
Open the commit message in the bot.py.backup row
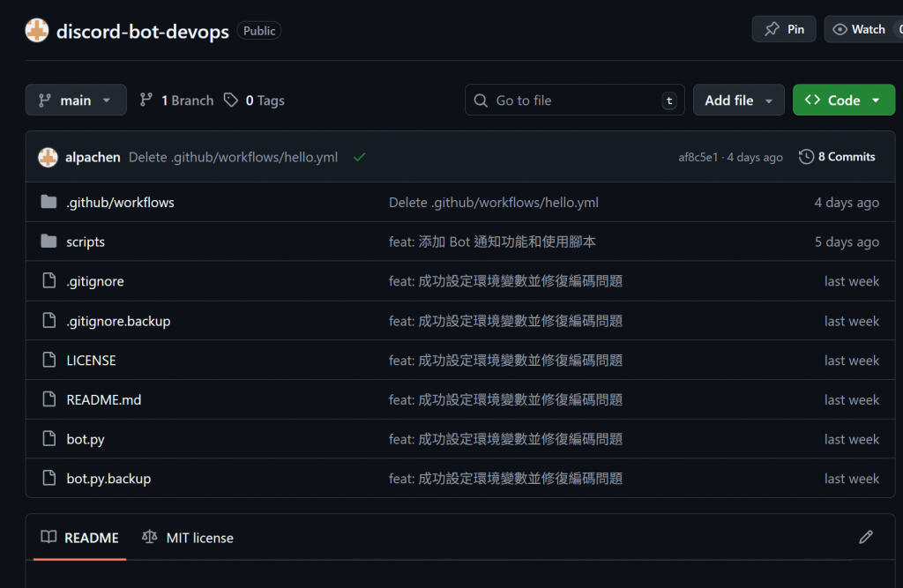[505, 479]
